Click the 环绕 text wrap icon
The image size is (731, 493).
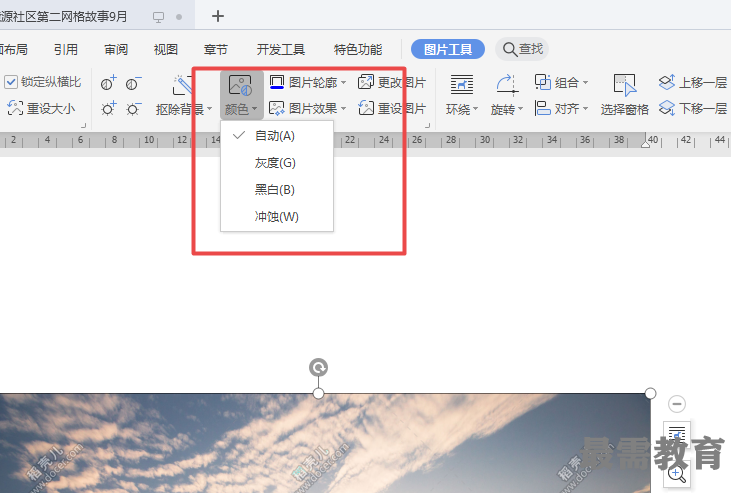462,84
